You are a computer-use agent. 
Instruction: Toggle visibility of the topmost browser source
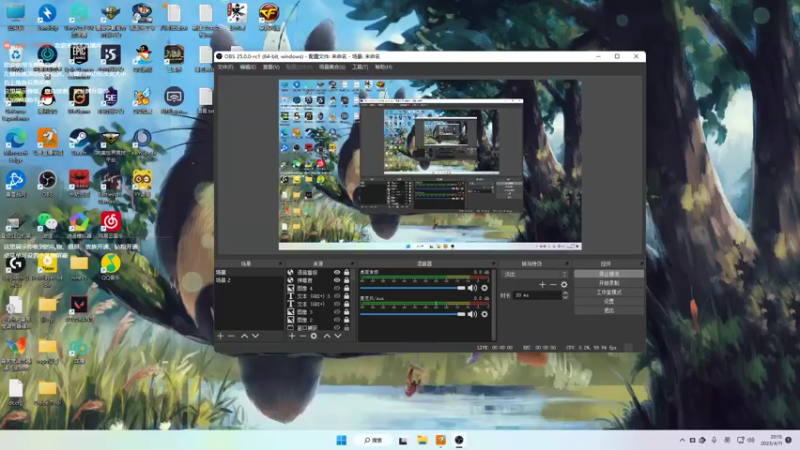point(337,272)
